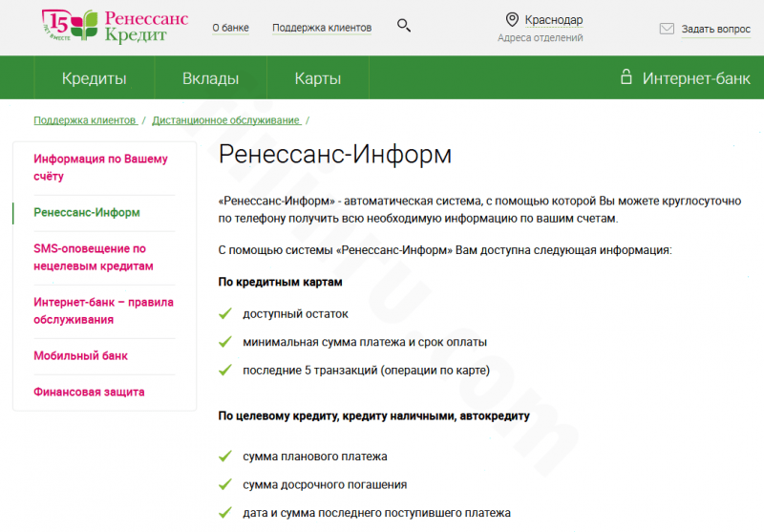Viewport: 764px width, 532px height.
Task: Click the sentence С помощью системы
Action: pyautogui.click(x=445, y=250)
